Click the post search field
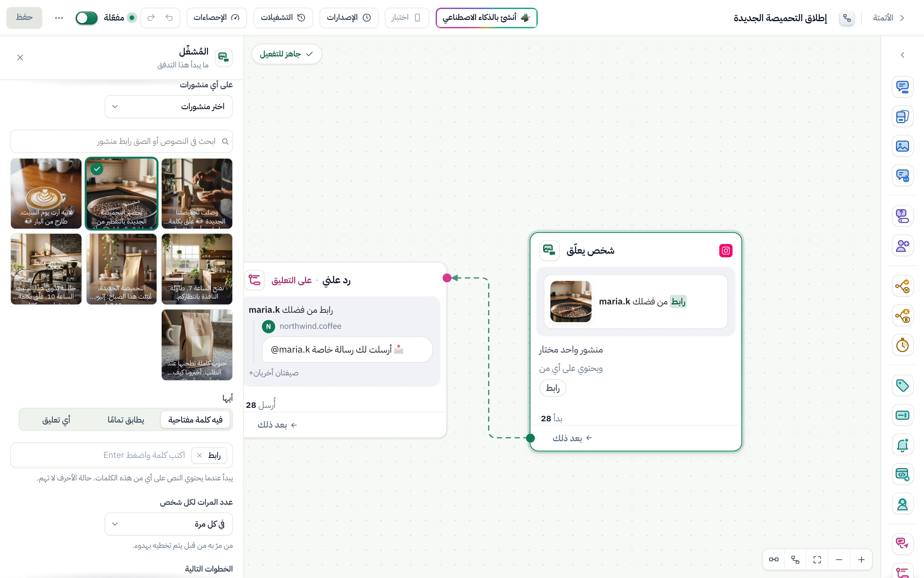This screenshot has width=924, height=578. (121, 141)
